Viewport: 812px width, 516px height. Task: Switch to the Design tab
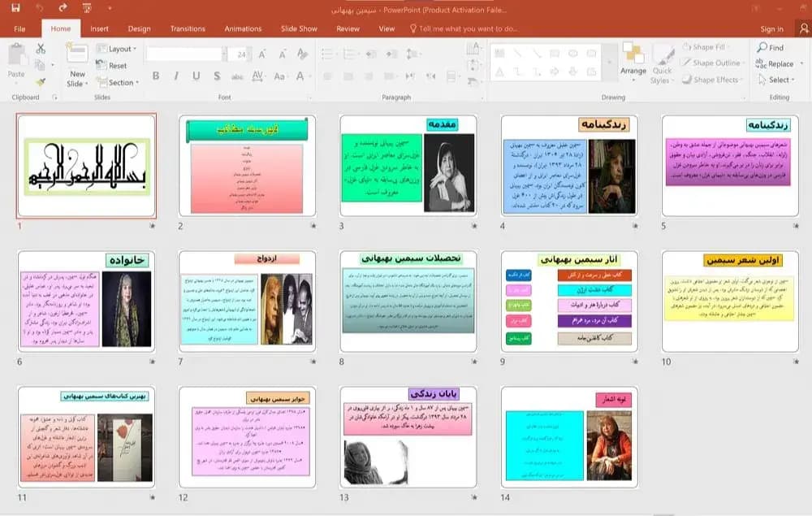tap(140, 28)
